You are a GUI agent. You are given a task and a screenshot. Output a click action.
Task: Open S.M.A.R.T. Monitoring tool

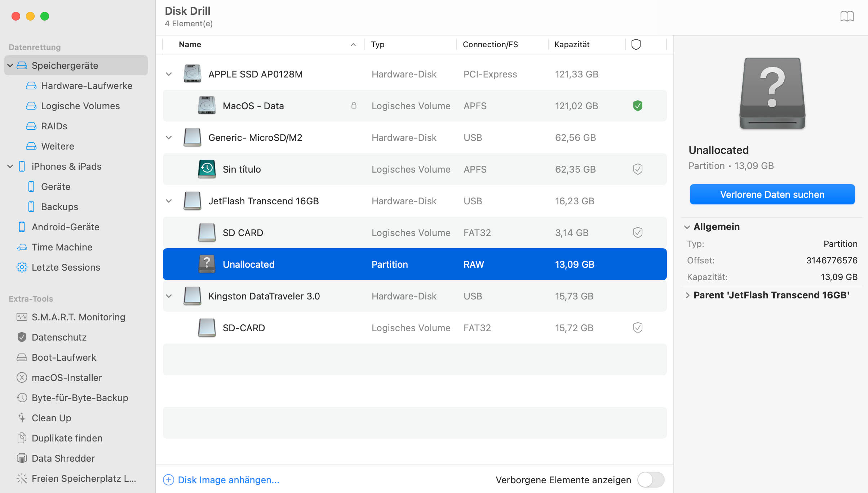(x=71, y=317)
